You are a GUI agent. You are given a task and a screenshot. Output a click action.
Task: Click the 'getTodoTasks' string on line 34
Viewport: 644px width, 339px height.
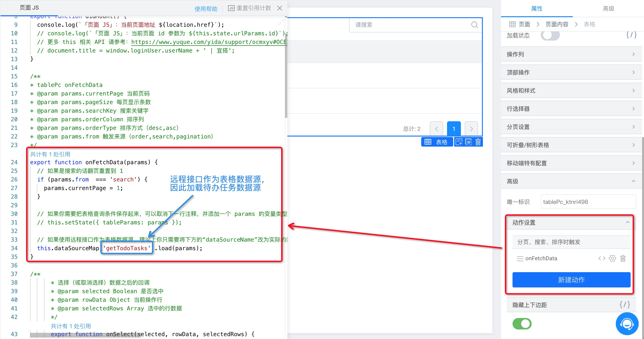click(127, 248)
